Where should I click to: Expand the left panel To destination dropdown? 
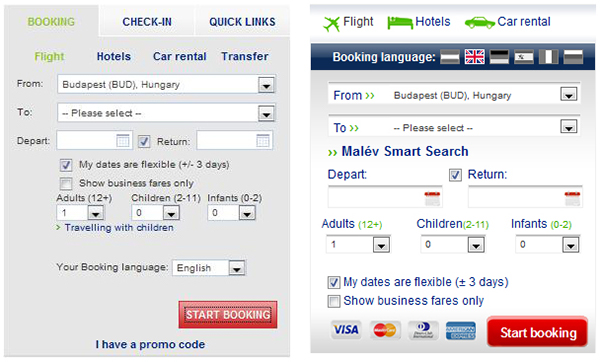click(266, 114)
